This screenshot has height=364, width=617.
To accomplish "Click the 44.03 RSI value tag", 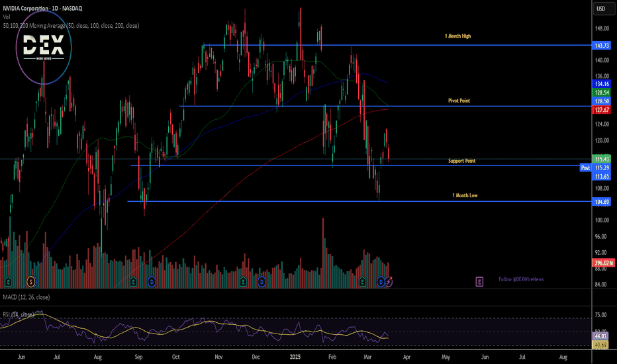I will tap(600, 336).
